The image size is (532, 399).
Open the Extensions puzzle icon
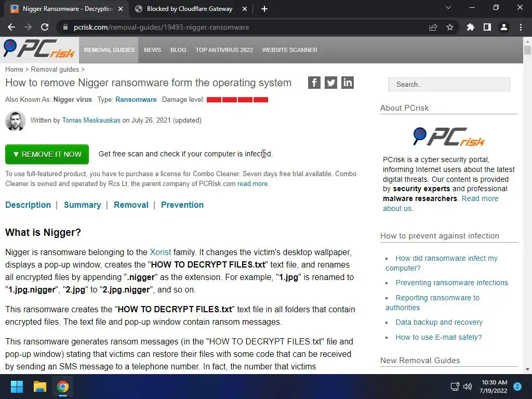470,27
